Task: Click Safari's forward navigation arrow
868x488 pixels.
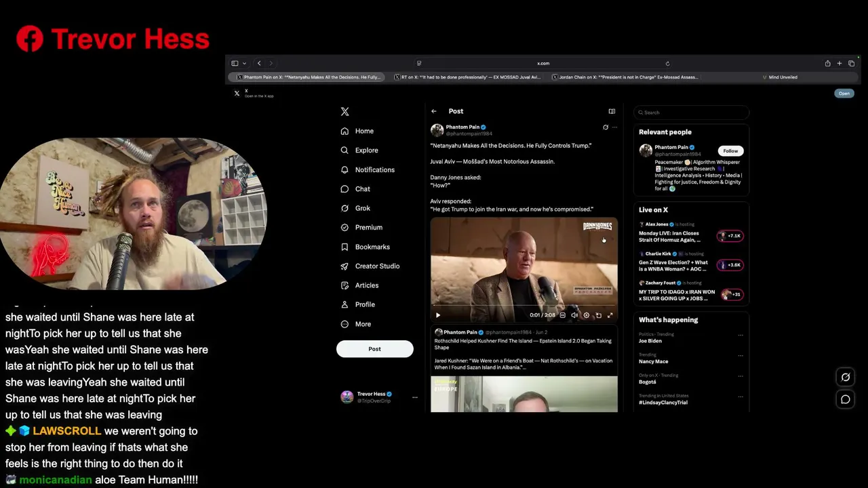Action: [x=271, y=63]
